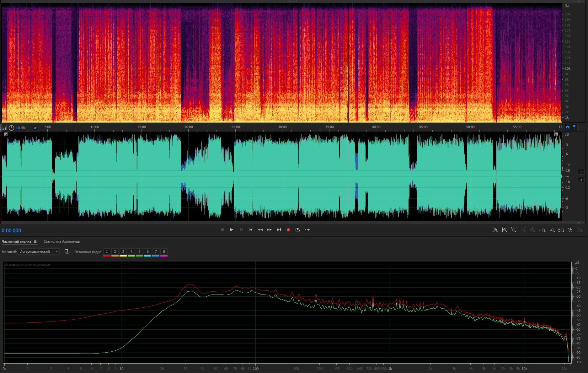Screen dimensions: 588x373
Task: Toggle hold frame button 3
Action: (x=123, y=251)
